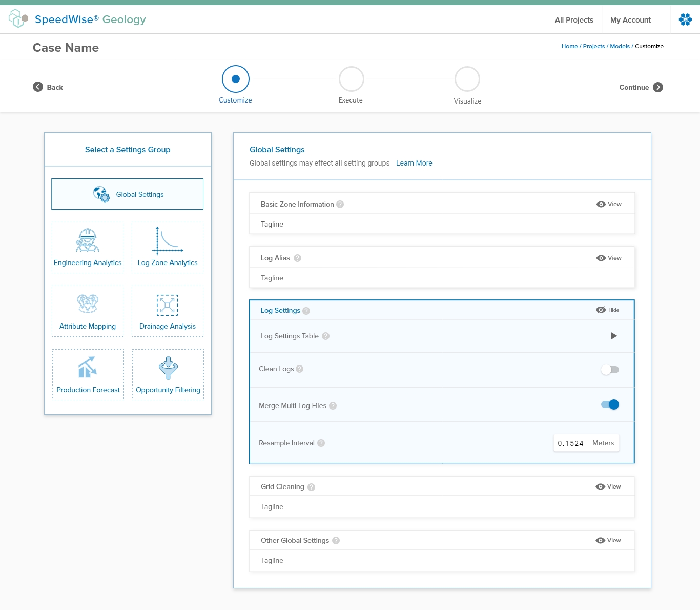This screenshot has width=700, height=610.
Task: View the Basic Zone Information section
Action: 609,204
